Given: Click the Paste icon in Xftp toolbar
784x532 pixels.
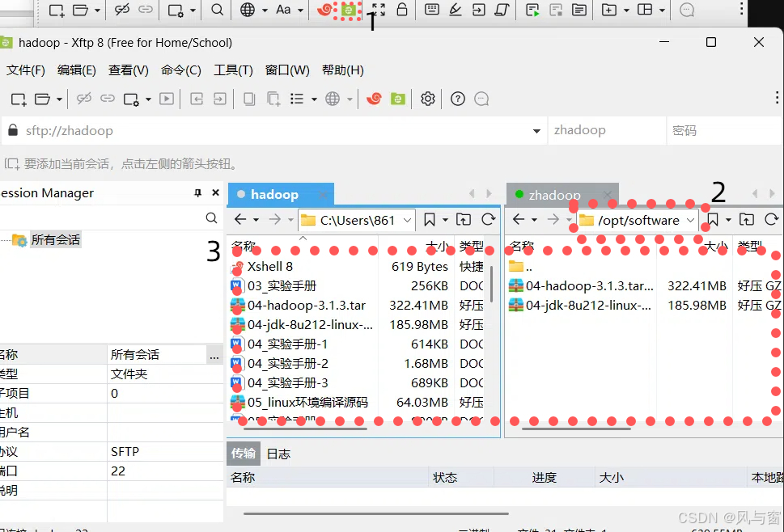Looking at the screenshot, I should click(273, 99).
